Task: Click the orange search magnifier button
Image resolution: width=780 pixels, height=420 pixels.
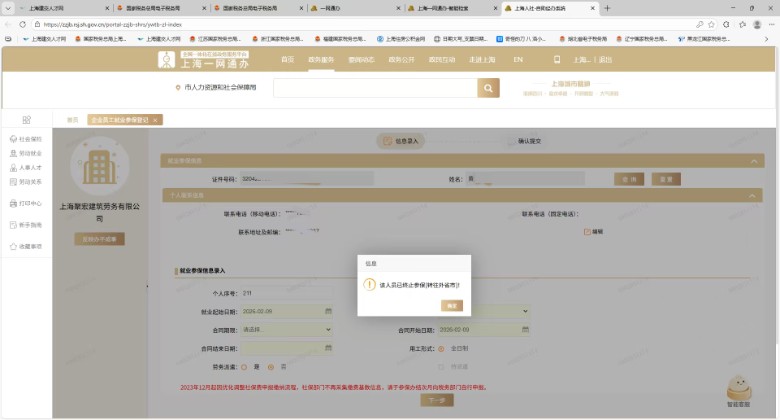Action: coord(488,88)
